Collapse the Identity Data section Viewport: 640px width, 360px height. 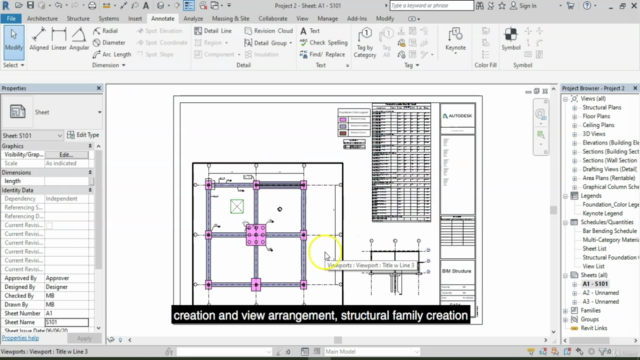point(90,190)
